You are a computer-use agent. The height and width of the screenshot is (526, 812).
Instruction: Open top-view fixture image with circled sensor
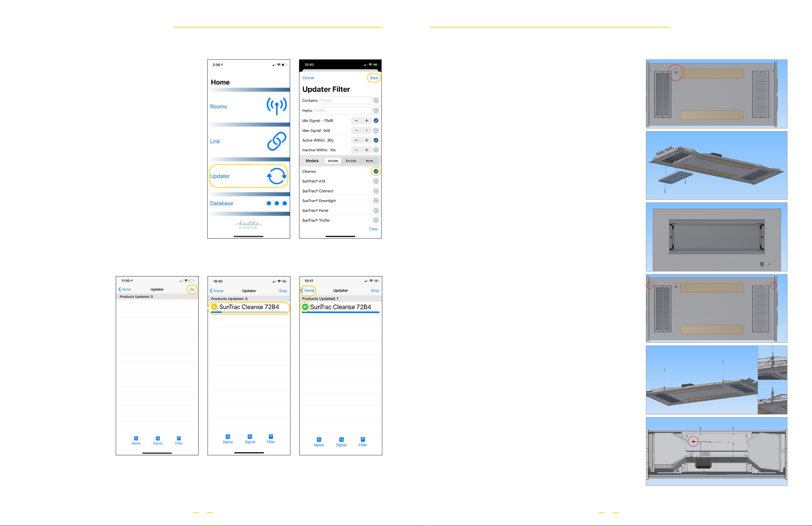pyautogui.click(x=716, y=94)
